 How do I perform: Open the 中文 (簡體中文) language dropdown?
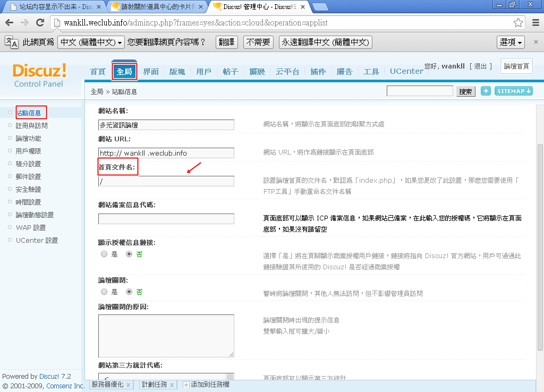tap(91, 42)
